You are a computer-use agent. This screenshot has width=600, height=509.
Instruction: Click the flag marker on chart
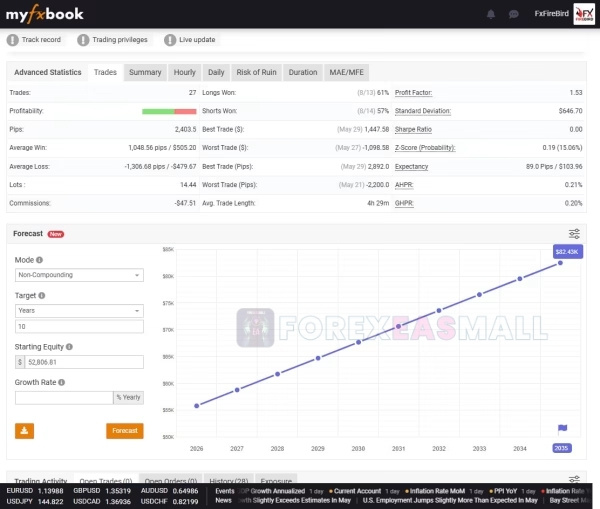pos(561,429)
